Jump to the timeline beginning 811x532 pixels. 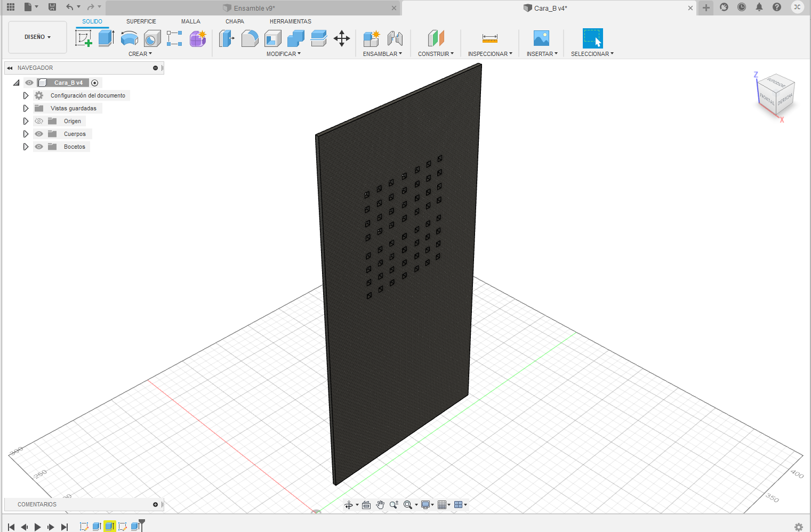(x=11, y=527)
